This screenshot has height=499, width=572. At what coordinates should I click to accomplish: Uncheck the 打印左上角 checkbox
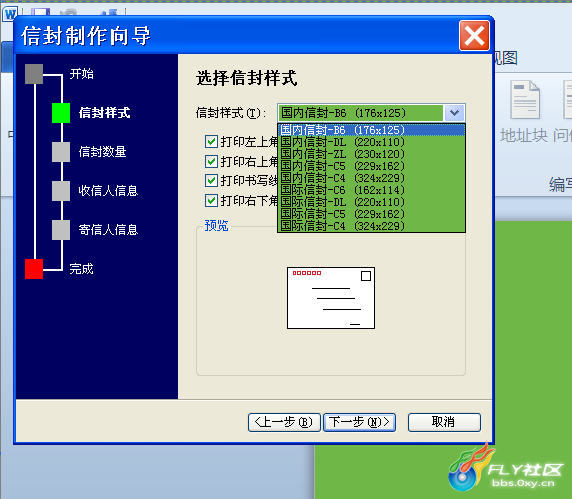point(211,142)
